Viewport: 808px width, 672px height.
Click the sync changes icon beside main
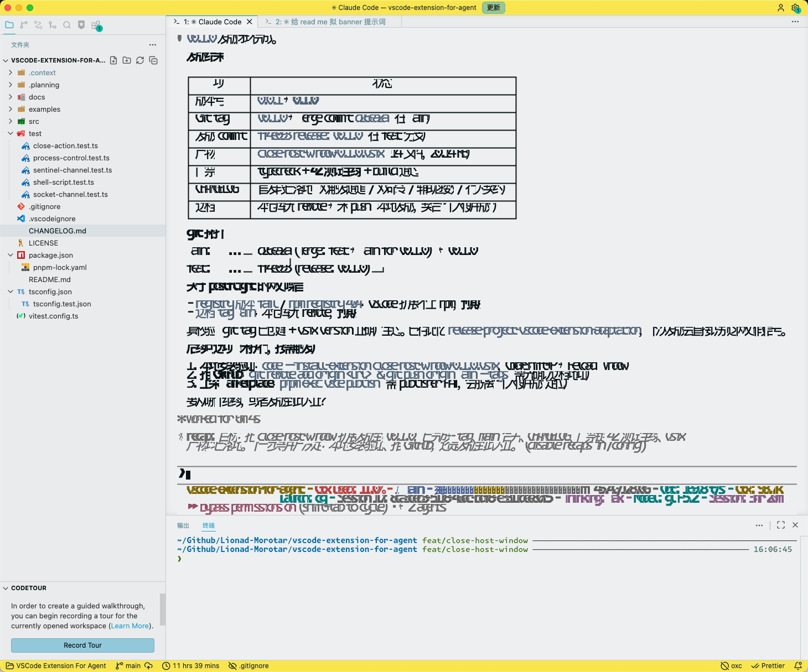148,666
